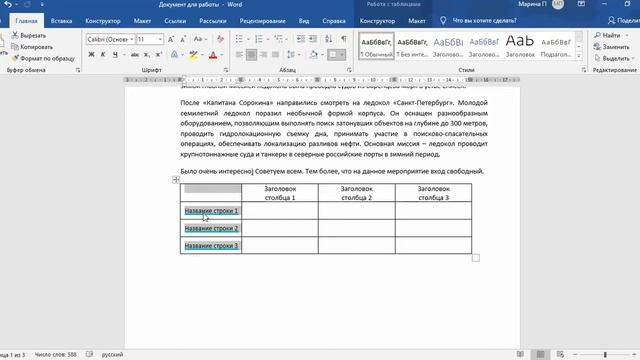640x360 pixels.
Task: Click the zoom slider handle
Action: [x=605, y=354]
